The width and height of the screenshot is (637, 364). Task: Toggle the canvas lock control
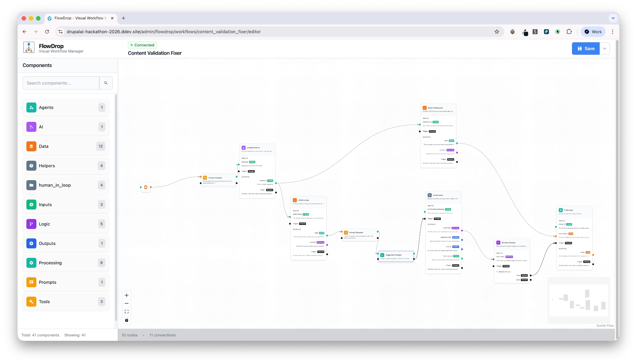(x=127, y=320)
